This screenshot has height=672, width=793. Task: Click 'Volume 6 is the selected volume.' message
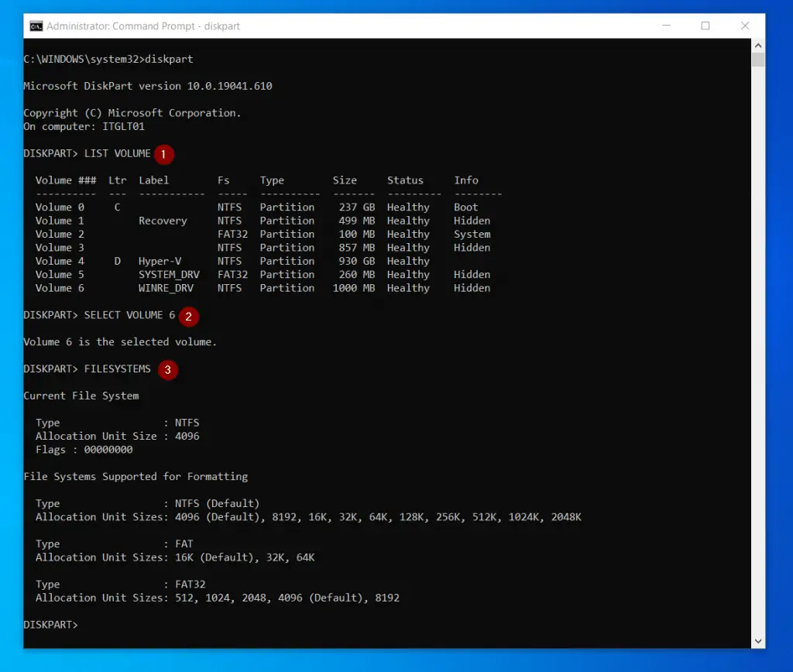120,342
